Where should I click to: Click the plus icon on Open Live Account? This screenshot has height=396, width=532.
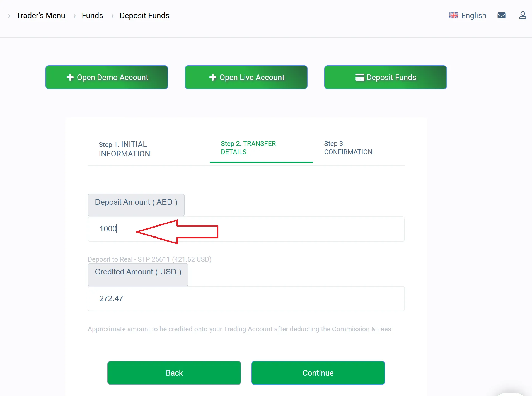(x=213, y=77)
